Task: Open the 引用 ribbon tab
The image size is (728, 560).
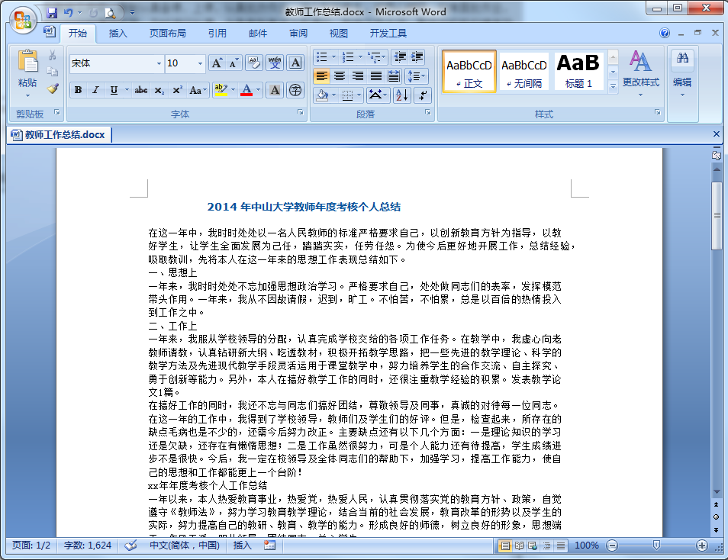Action: [x=217, y=34]
